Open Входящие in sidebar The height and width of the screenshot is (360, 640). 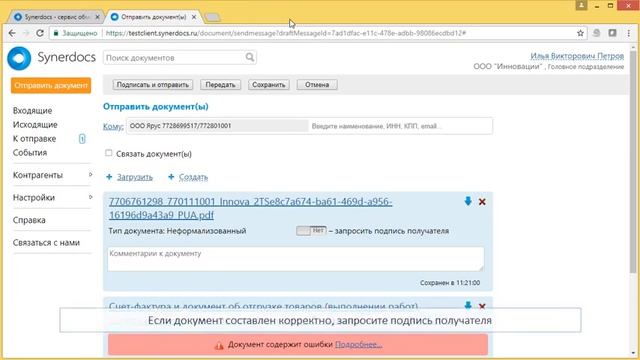[33, 111]
